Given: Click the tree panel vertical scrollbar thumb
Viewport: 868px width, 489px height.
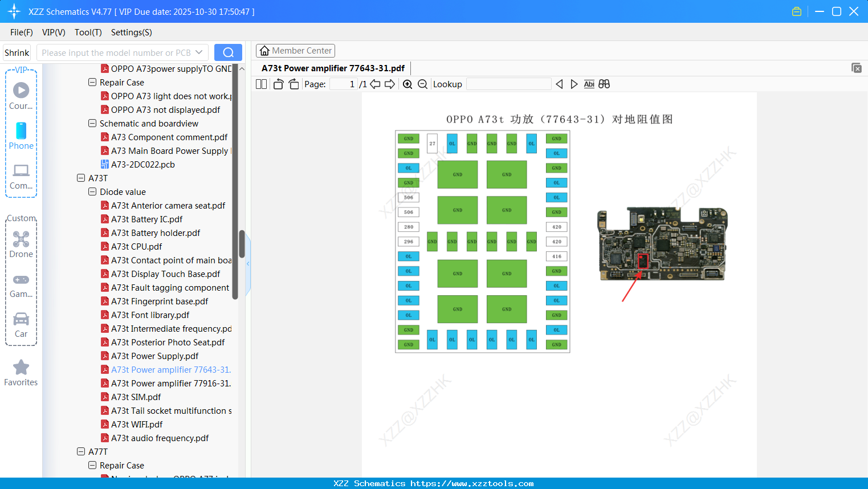Looking at the screenshot, I should pos(242,243).
